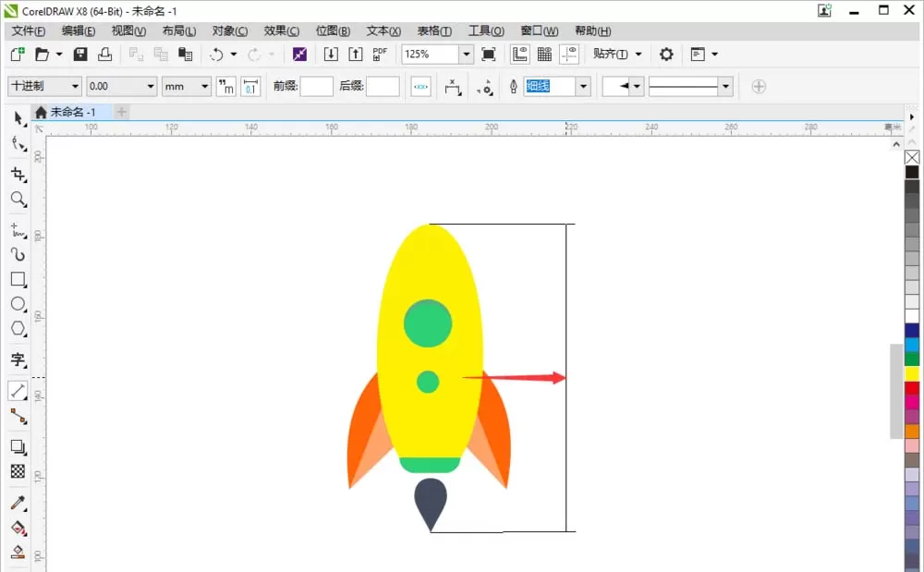Select the Artistic Media tool
924x572 pixels.
(18, 254)
